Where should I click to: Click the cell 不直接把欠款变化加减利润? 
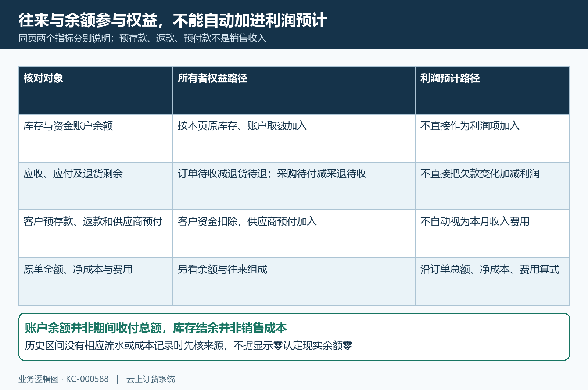tap(492, 186)
